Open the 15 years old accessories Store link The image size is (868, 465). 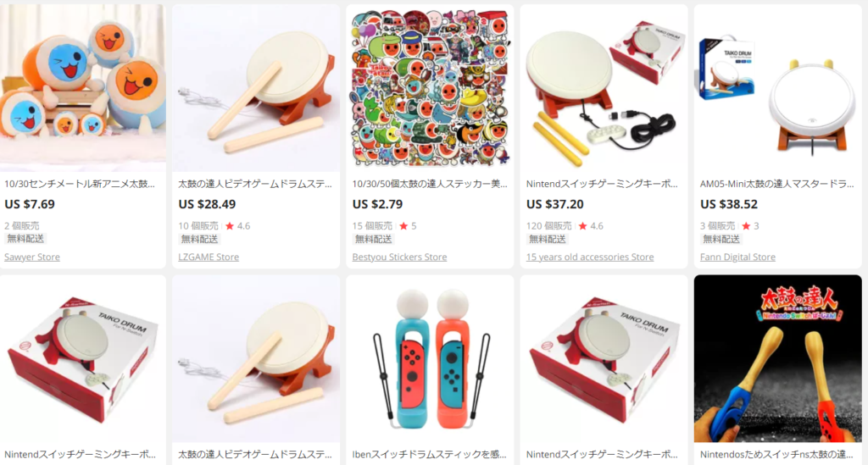590,257
